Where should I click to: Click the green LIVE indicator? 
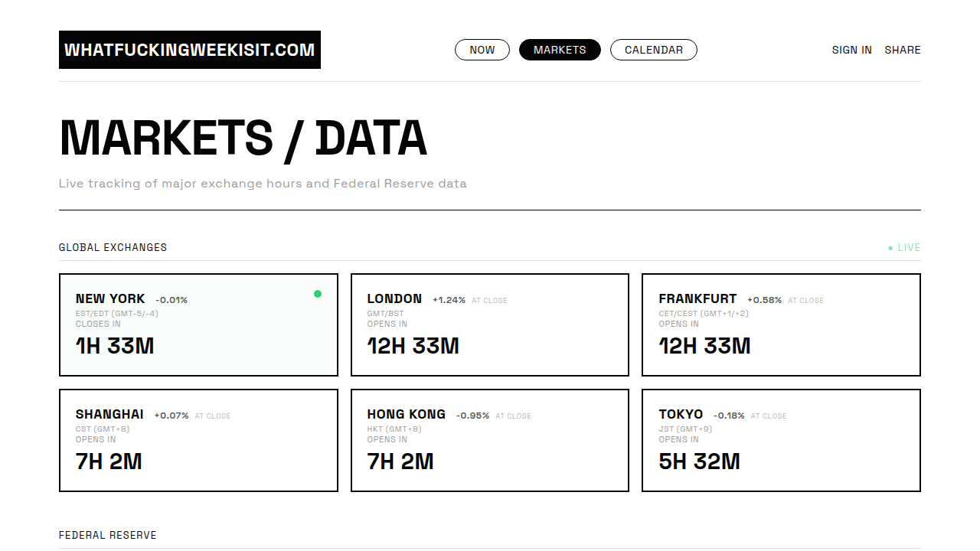[x=904, y=247]
